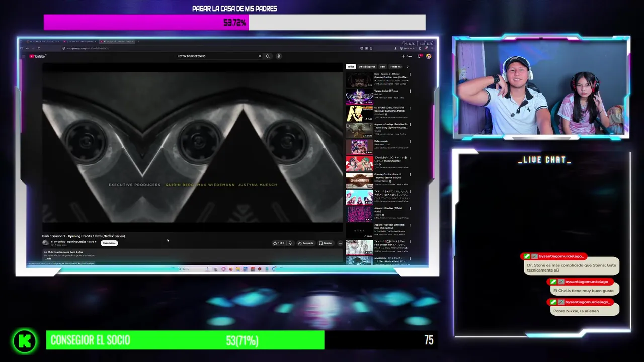Image resolution: width=644 pixels, height=362 pixels.
Task: Open the account avatar menu
Action: coord(429,56)
